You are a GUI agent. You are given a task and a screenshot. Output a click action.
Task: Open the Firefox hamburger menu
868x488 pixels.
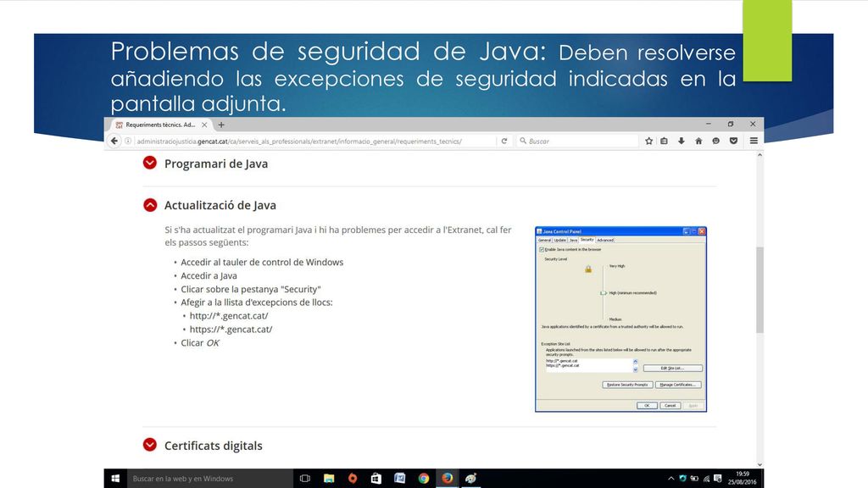(754, 141)
